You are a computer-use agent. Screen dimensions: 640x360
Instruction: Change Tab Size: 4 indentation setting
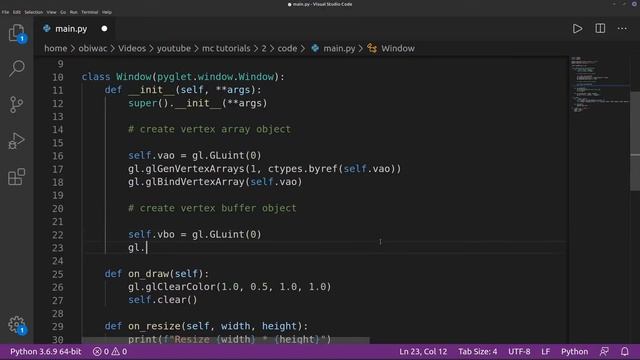(x=478, y=351)
